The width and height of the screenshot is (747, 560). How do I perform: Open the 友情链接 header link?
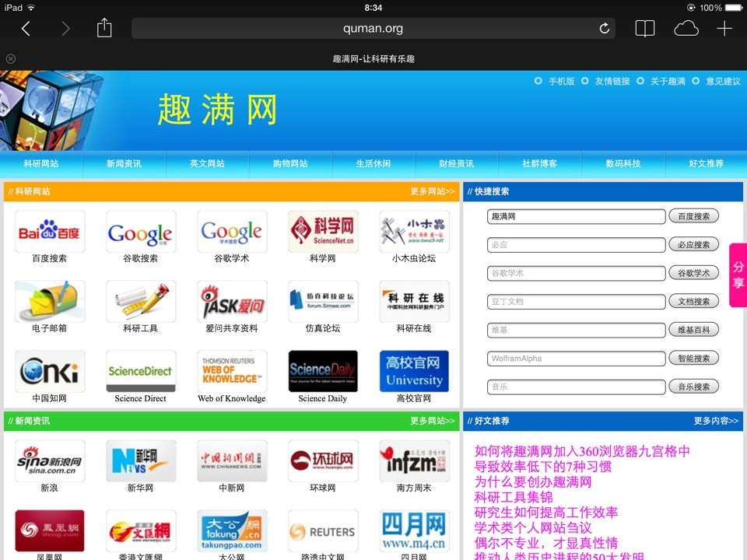(612, 82)
